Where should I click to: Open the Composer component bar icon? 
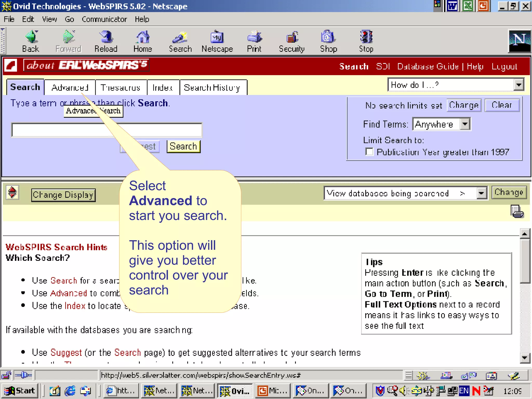514,376
